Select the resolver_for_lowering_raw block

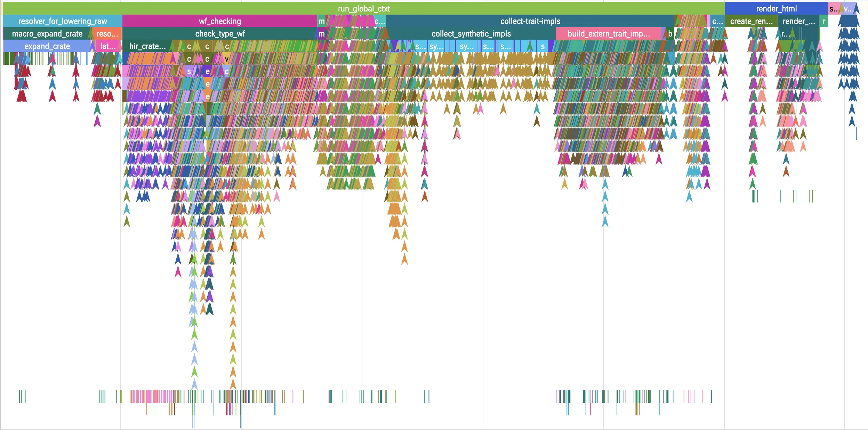tap(63, 21)
